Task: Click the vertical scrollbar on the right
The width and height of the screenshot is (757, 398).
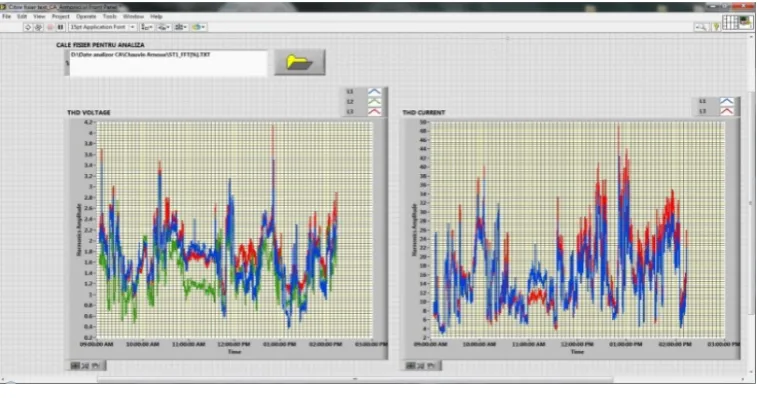Action: coord(752,203)
